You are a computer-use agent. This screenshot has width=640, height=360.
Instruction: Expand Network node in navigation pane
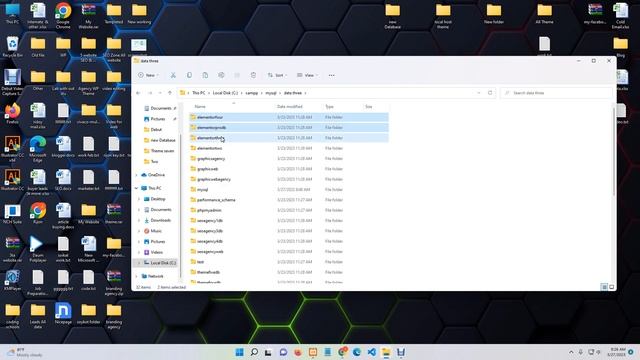coord(136,276)
